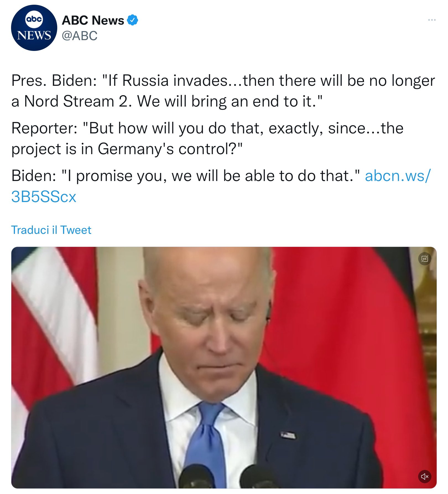The width and height of the screenshot is (448, 494).
Task: Click the NEWS text in avatar
Action: [34, 35]
